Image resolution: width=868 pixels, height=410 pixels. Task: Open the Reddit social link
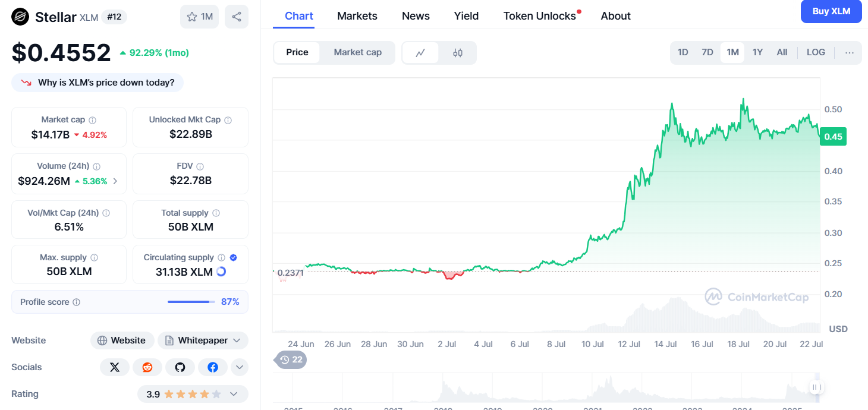coord(147,367)
